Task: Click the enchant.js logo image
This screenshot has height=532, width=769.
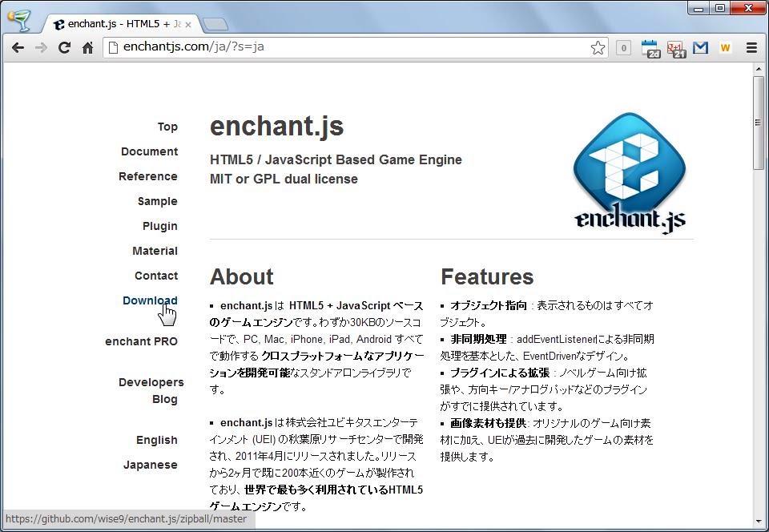Action: [630, 171]
